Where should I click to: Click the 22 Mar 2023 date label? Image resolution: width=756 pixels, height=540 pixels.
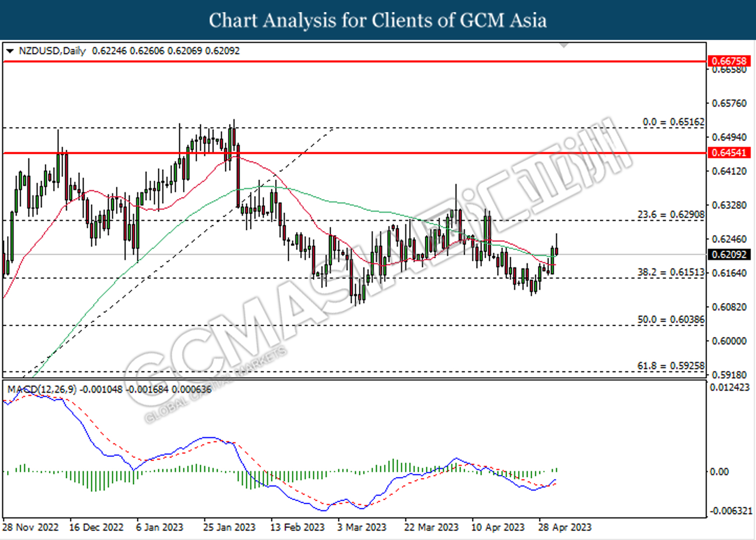[431, 527]
